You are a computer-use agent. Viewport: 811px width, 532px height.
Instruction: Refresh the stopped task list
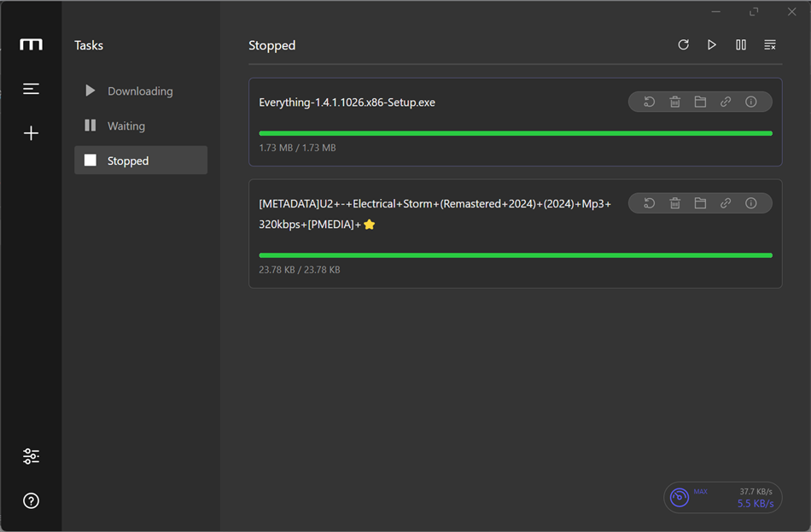683,44
